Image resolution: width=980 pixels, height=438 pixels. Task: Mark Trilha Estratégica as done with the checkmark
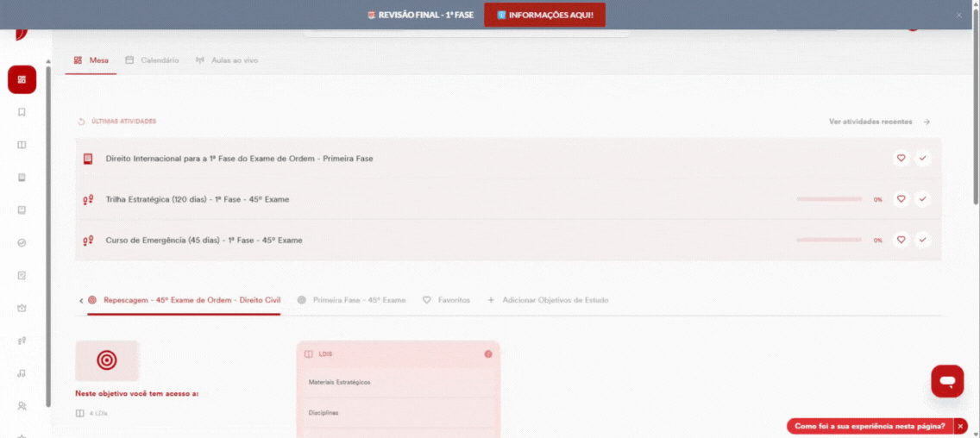pos(922,199)
